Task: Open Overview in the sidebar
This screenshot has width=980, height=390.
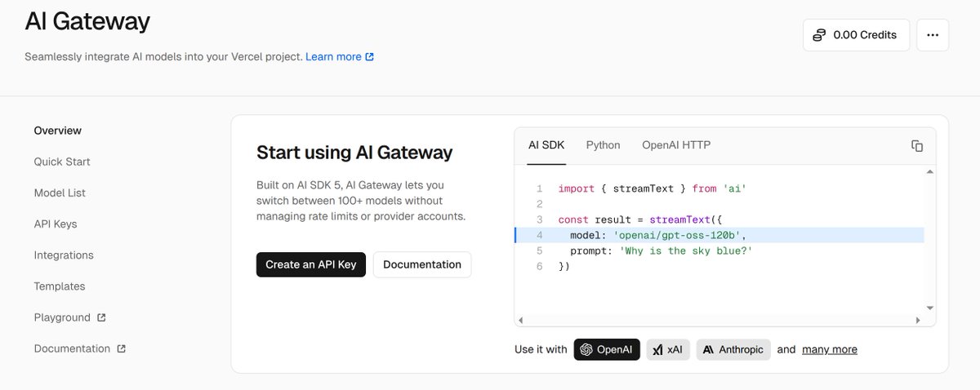Action: point(58,131)
